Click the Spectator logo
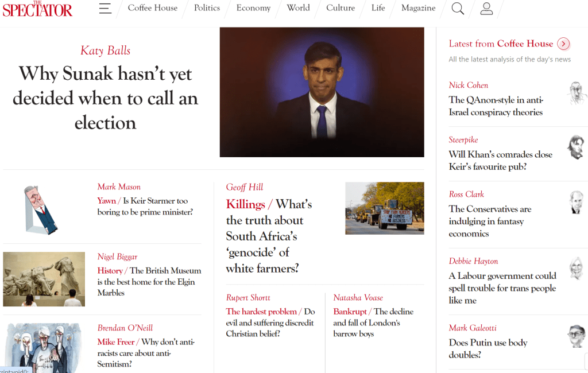The height and width of the screenshot is (373, 588). (x=37, y=9)
